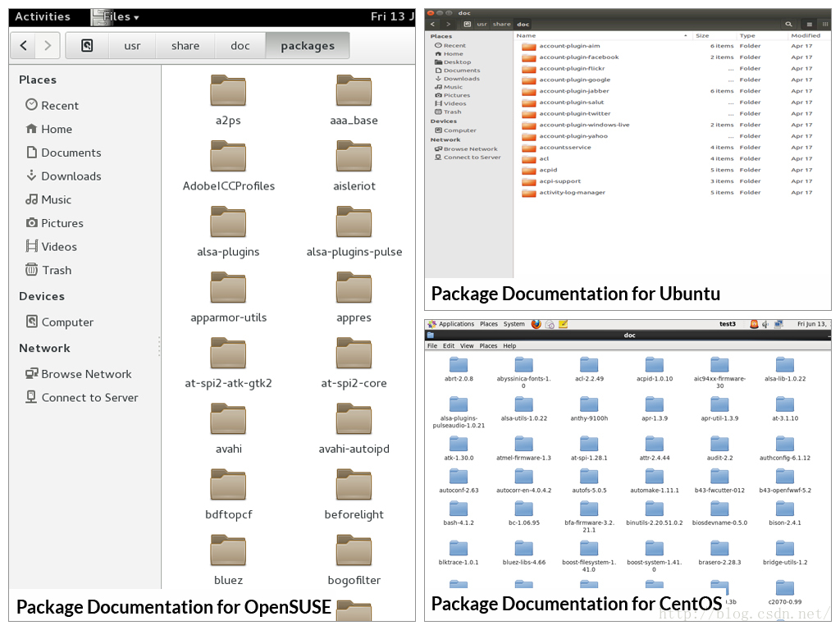Go forward in OpenSUSE Files window
Image resolution: width=840 pixels, height=630 pixels.
click(x=48, y=46)
